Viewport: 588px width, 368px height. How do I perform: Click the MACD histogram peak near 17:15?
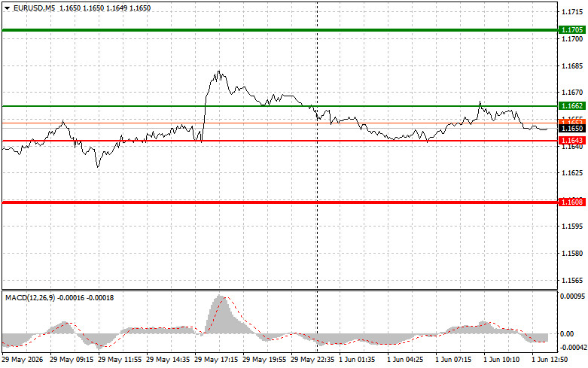pyautogui.click(x=220, y=296)
